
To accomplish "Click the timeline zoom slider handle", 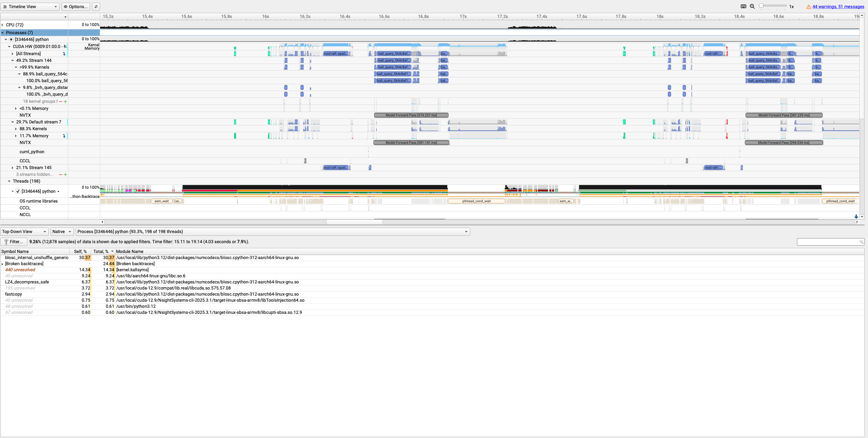I will click(761, 6).
